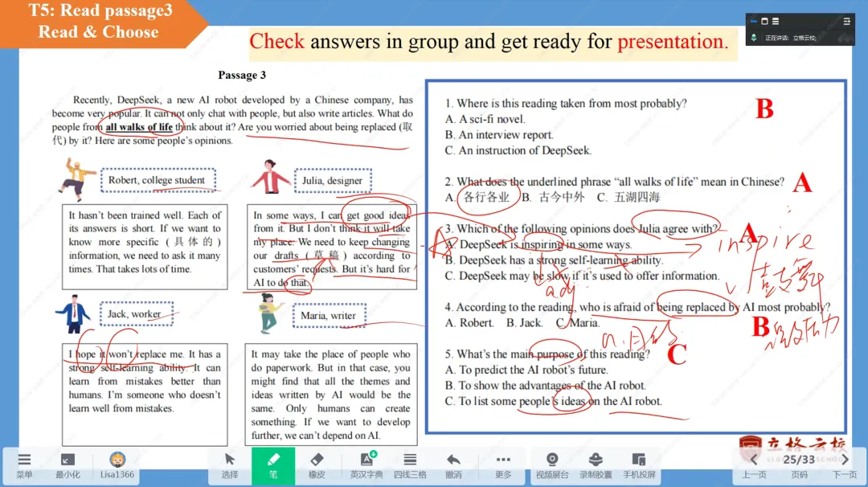Click the "Robert, college student" label

tap(157, 180)
